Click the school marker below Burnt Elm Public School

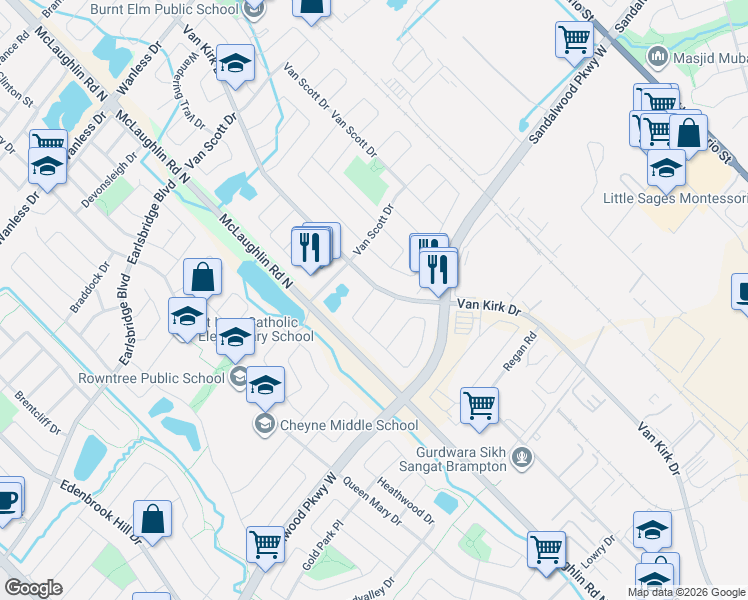tap(235, 65)
